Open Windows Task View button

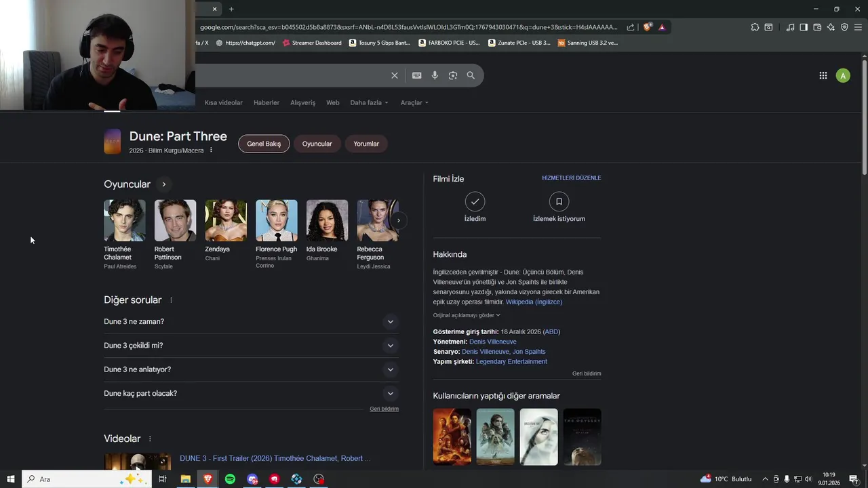click(x=163, y=479)
